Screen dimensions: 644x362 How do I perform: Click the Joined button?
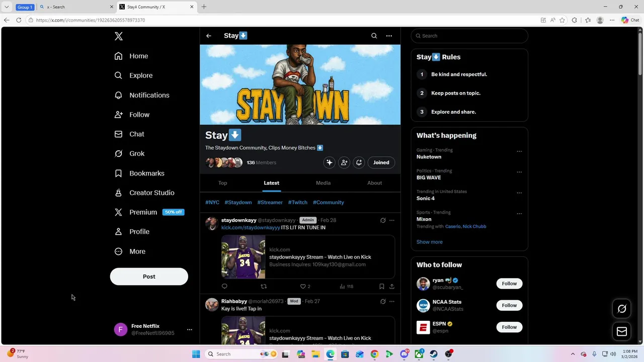coord(381,162)
